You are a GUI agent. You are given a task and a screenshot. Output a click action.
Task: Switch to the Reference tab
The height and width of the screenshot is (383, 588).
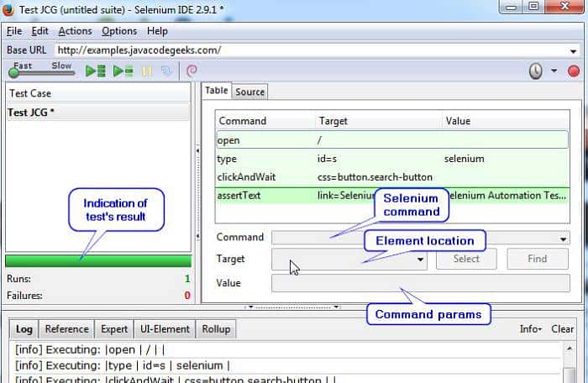[x=66, y=329]
